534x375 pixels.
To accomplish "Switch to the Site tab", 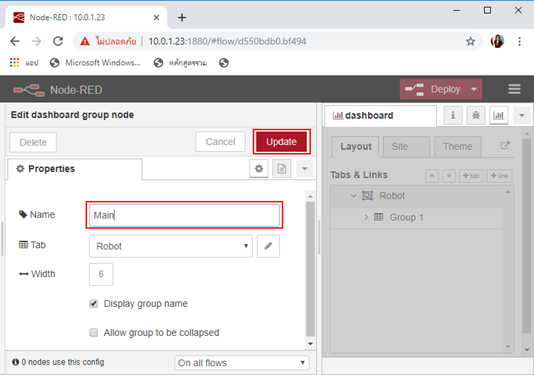I will (406, 147).
